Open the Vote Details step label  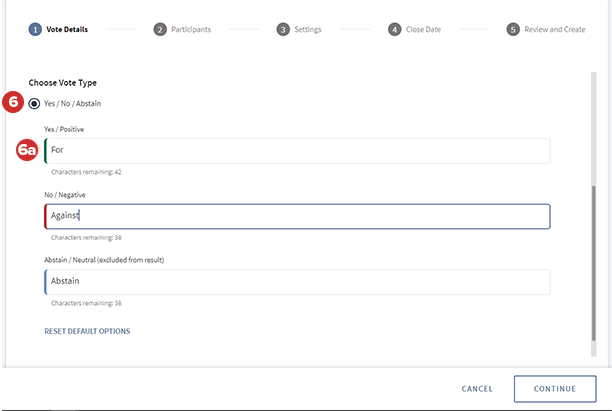[x=67, y=30]
